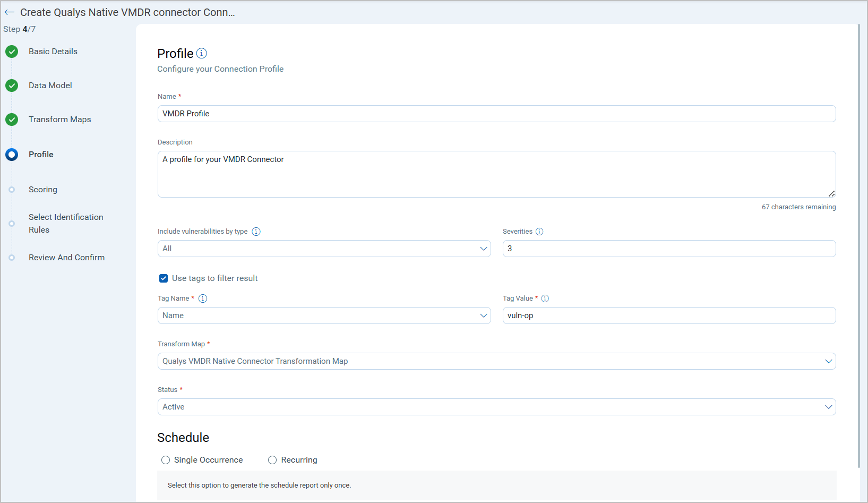
Task: Open the Include vulnerabilities by type dropdown
Action: [x=324, y=249]
